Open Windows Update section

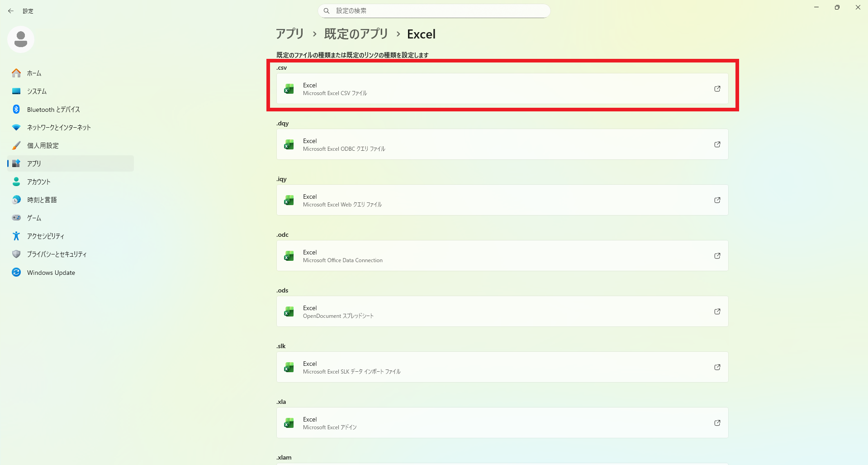51,273
